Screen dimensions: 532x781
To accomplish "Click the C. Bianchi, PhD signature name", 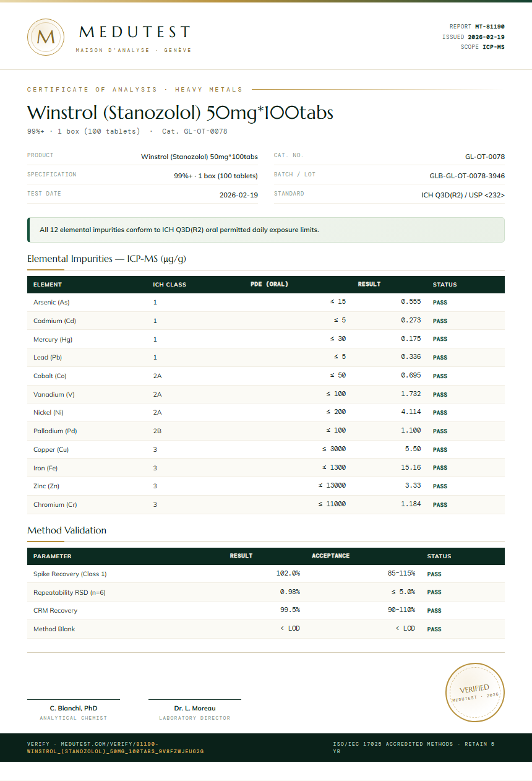I will click(x=74, y=708).
